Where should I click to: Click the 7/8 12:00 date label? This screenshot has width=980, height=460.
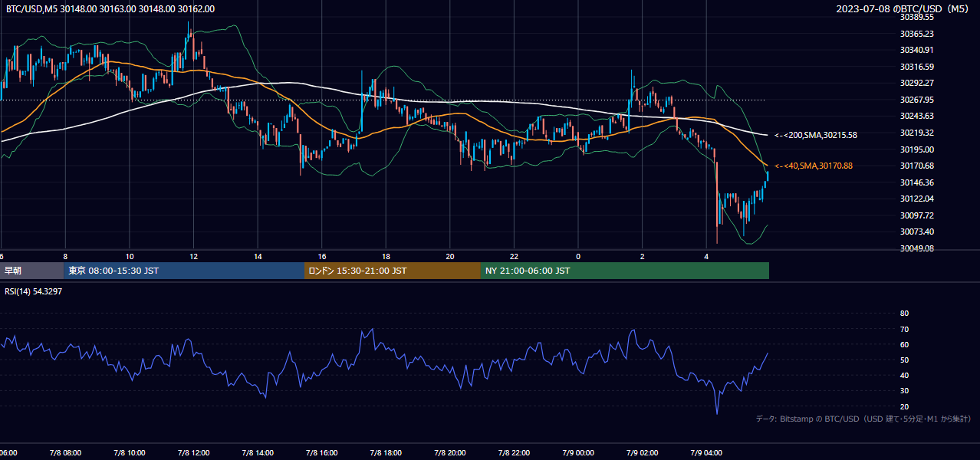click(193, 452)
